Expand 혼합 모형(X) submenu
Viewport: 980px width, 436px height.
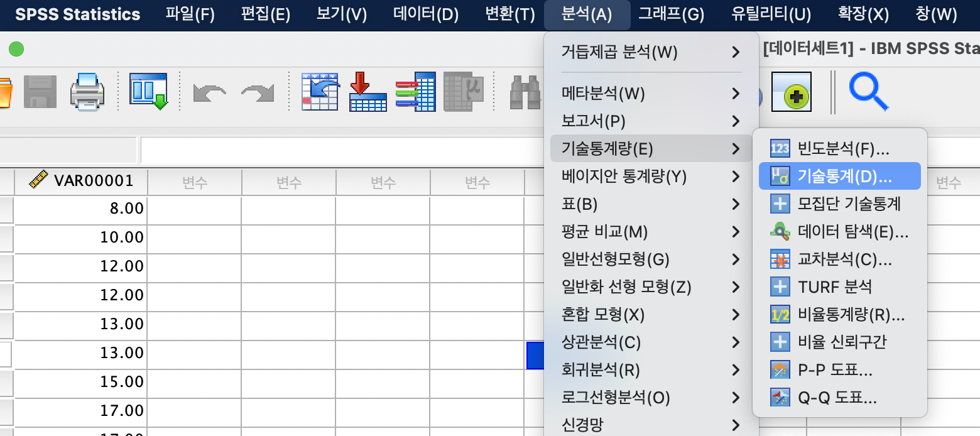click(x=651, y=315)
